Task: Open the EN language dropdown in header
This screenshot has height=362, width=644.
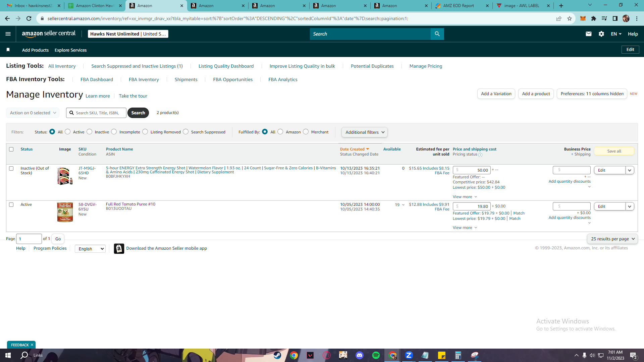Action: (616, 34)
